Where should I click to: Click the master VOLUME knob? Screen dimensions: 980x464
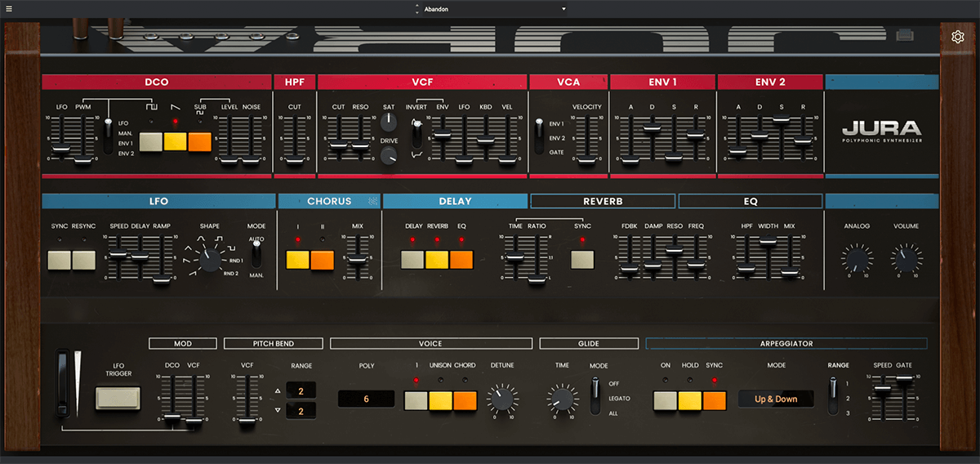(906, 260)
